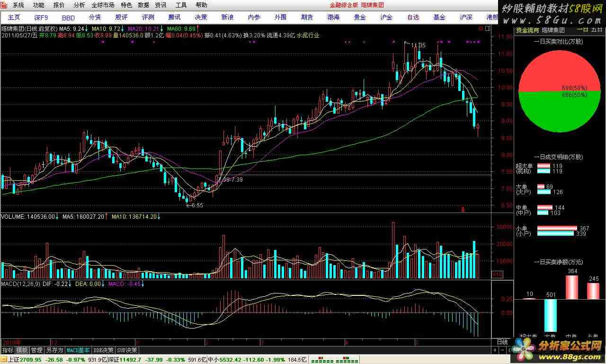
Task: Click the 模板 button below the chart
Action: (22, 350)
